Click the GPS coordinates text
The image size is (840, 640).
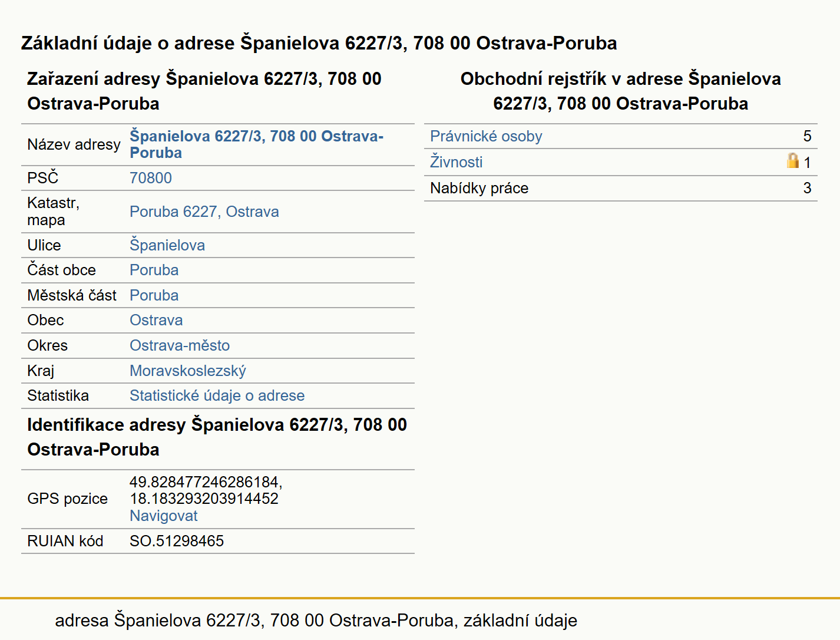click(206, 490)
